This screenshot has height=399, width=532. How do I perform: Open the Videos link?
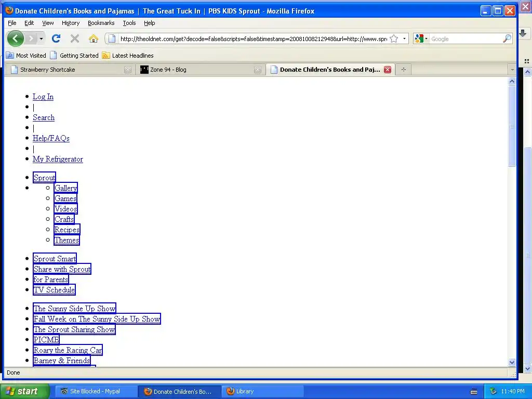(66, 209)
